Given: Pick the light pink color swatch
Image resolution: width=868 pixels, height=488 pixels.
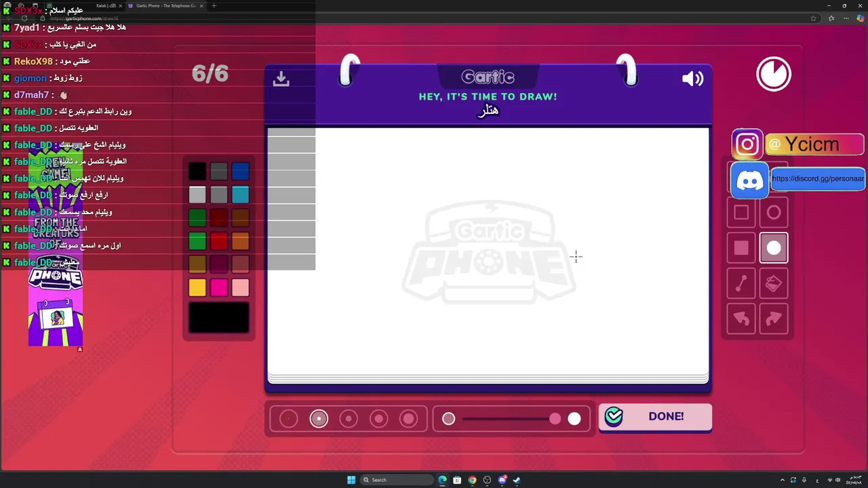Looking at the screenshot, I should (x=241, y=287).
